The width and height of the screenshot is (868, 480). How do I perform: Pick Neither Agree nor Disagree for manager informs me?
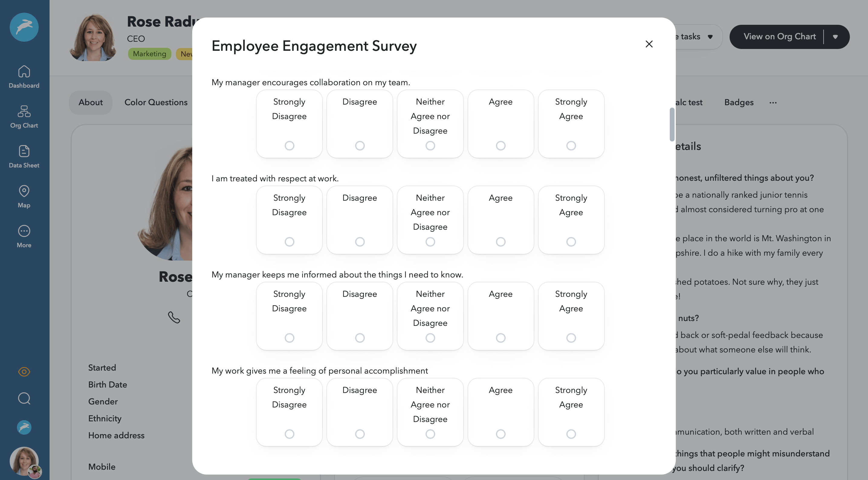pos(430,338)
